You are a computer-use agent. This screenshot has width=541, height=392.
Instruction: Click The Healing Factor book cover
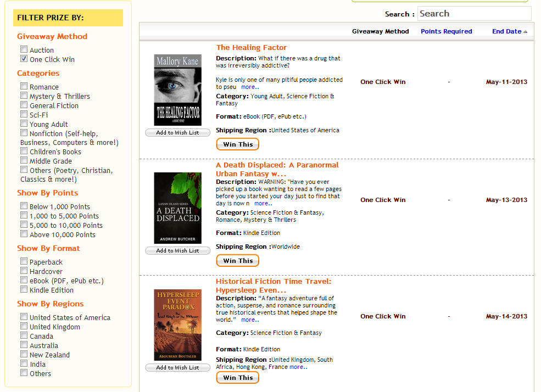177,89
